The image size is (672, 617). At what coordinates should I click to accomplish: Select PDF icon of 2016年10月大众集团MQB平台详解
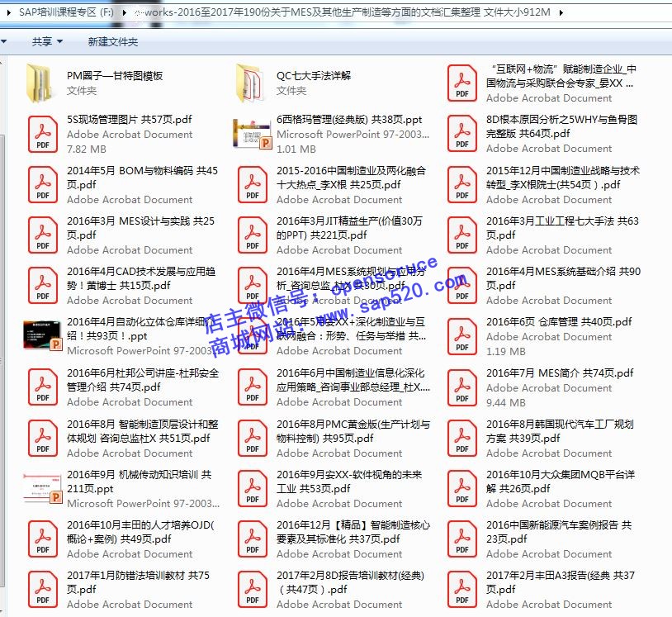[462, 488]
